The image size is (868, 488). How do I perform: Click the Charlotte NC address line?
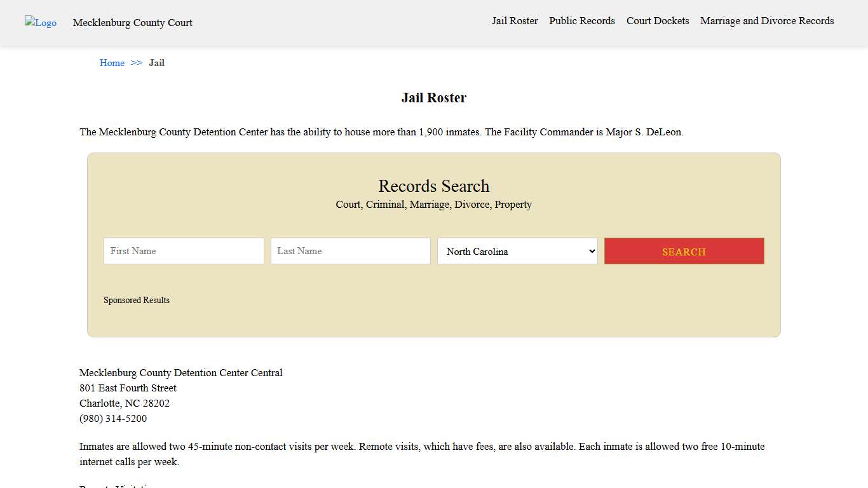pyautogui.click(x=125, y=403)
